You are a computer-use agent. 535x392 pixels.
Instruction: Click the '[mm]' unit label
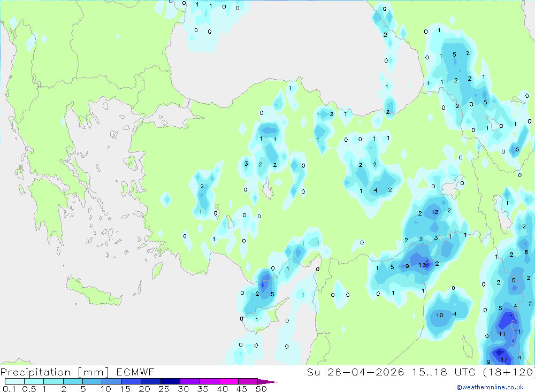pyautogui.click(x=94, y=372)
